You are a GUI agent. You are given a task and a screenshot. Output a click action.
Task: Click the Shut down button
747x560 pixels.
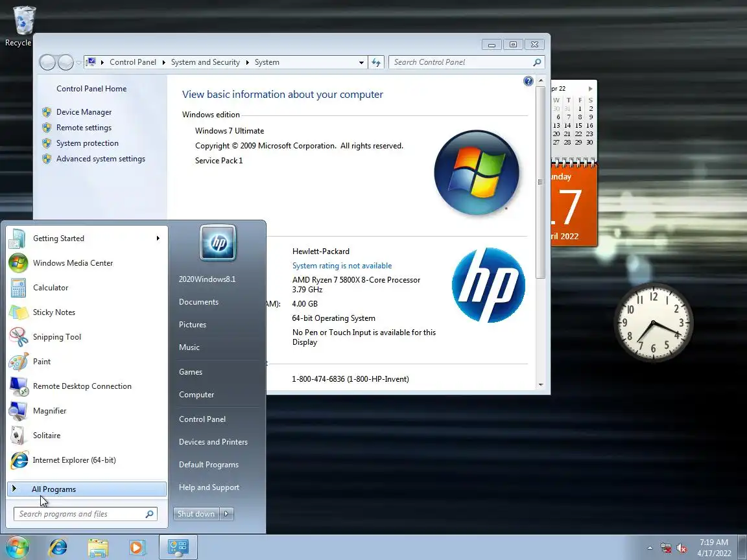click(196, 514)
